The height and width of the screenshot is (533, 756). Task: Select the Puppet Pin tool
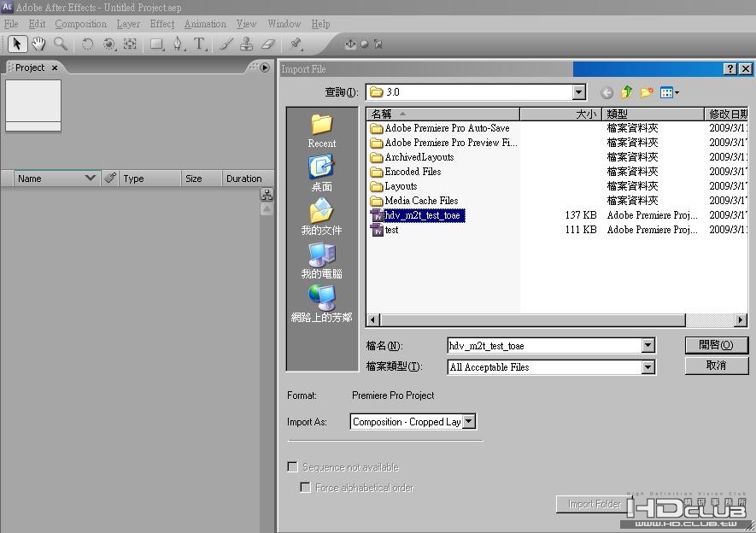coord(296,44)
